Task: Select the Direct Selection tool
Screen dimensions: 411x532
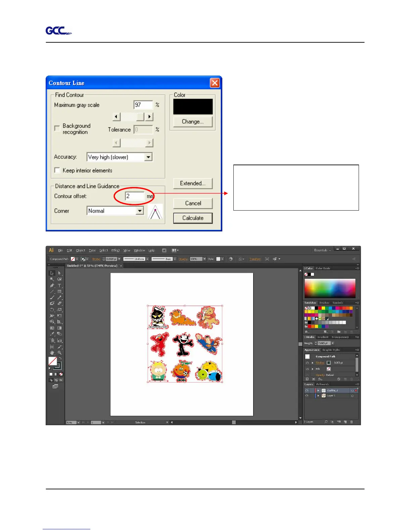Action: (59, 273)
